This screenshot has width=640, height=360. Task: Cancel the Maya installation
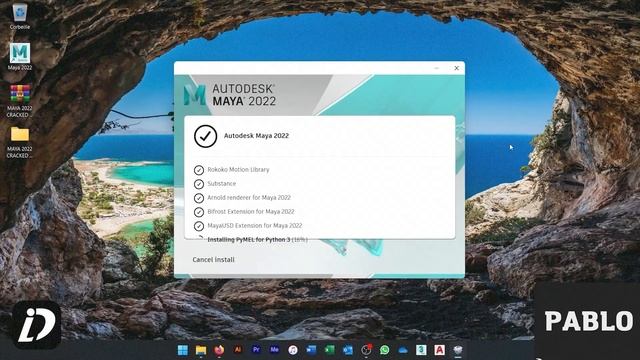(213, 260)
